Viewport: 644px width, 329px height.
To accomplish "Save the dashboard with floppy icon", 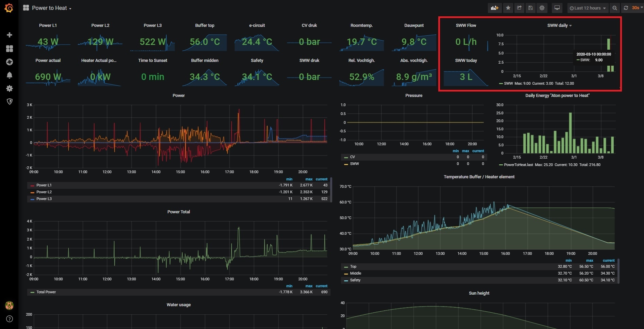I will pos(530,8).
